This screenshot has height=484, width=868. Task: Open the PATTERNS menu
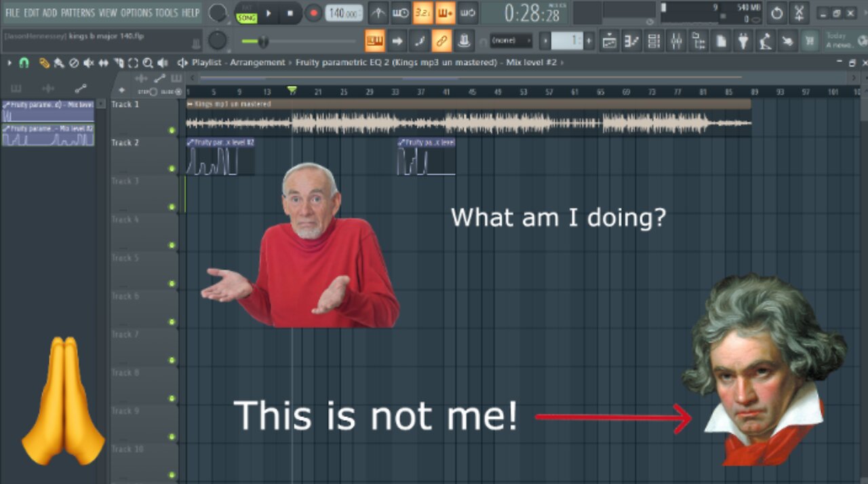78,12
